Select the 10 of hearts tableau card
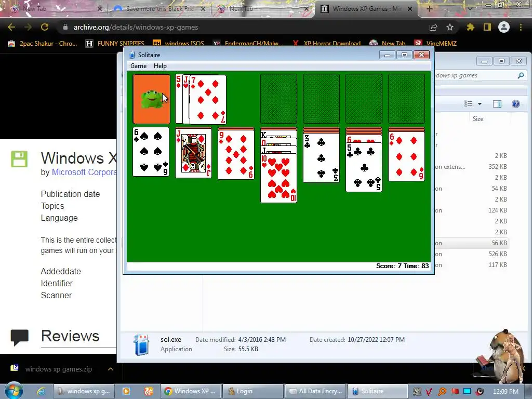Screen dimensions: 532x399 pyautogui.click(x=278, y=178)
